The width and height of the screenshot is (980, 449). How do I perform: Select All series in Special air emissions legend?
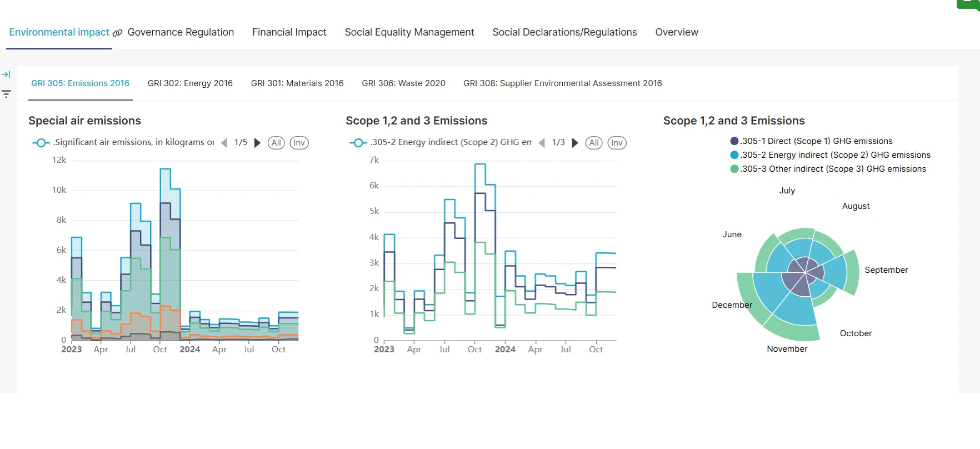[x=276, y=143]
